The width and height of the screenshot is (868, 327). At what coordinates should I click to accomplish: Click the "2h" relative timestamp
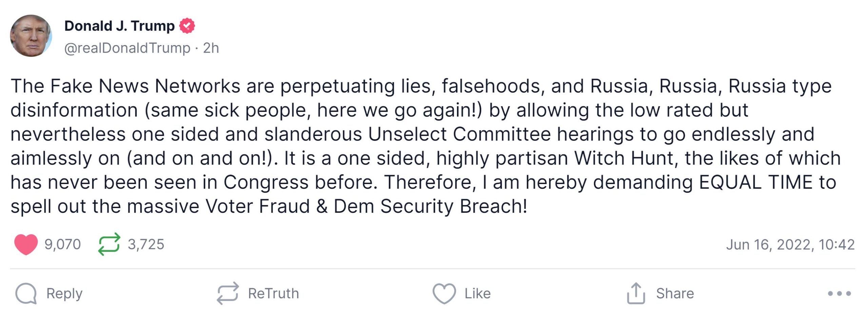click(211, 48)
